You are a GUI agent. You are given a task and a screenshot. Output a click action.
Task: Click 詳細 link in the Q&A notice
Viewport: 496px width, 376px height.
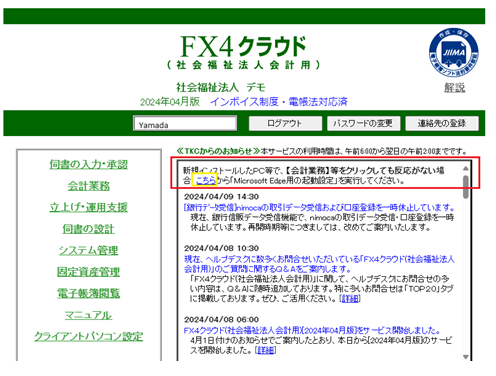(x=350, y=299)
